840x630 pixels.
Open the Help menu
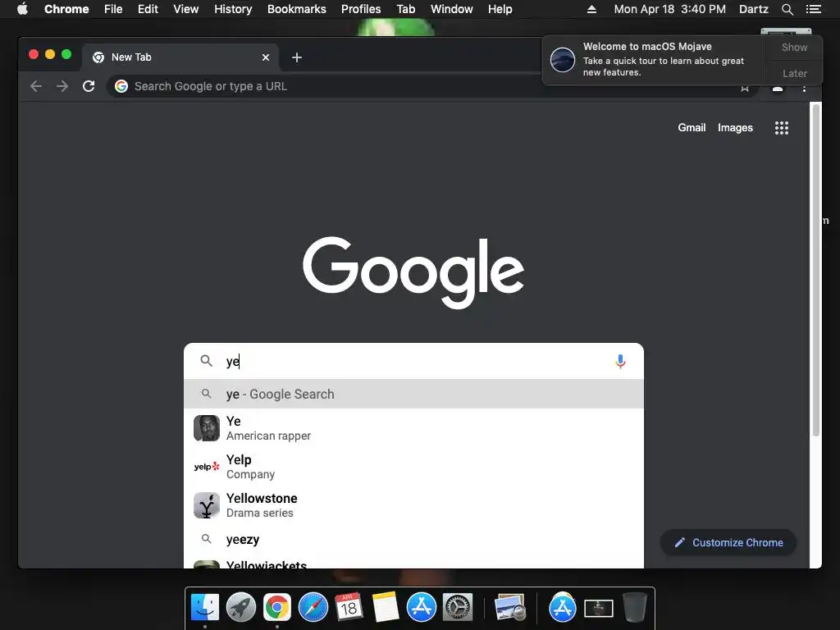500,9
